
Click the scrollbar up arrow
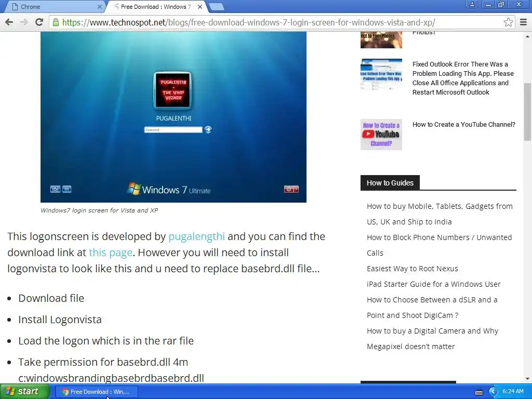tap(528, 36)
